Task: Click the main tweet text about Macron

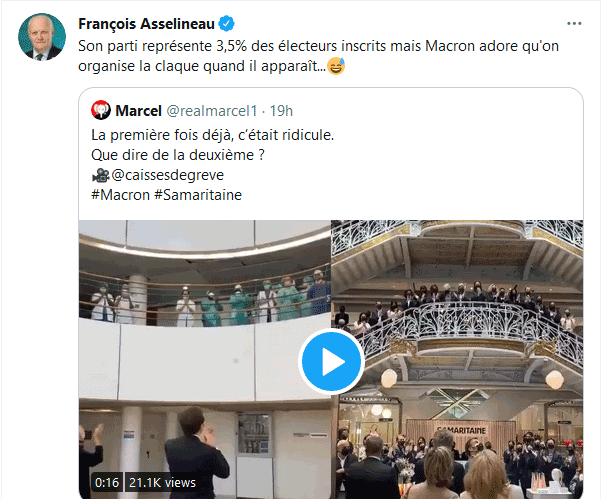Action: (x=319, y=56)
